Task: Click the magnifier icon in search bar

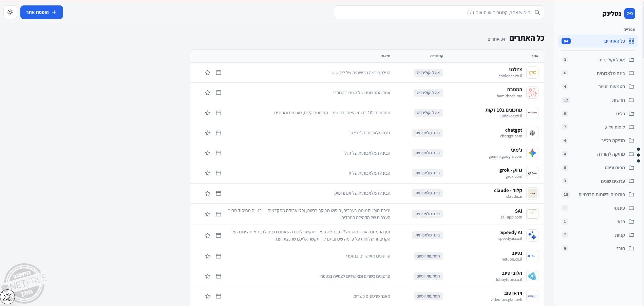Action: [537, 12]
